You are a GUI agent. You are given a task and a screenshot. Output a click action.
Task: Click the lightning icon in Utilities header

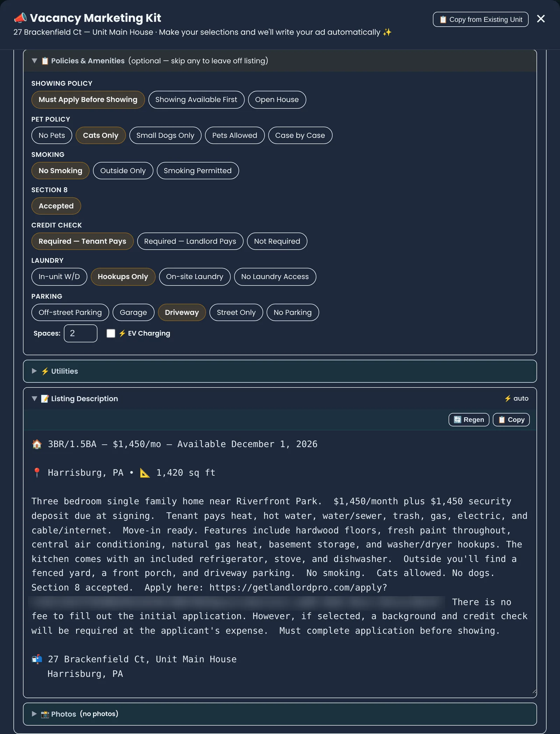click(45, 371)
